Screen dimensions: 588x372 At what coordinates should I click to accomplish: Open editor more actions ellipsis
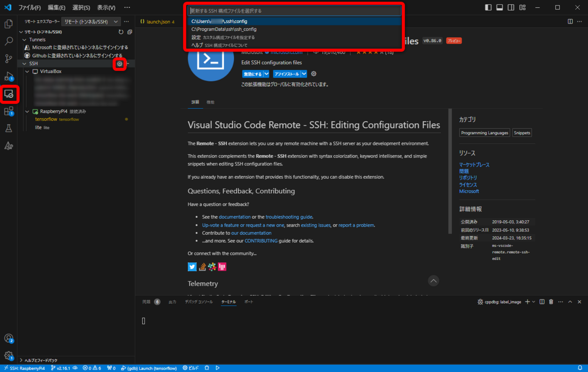579,22
